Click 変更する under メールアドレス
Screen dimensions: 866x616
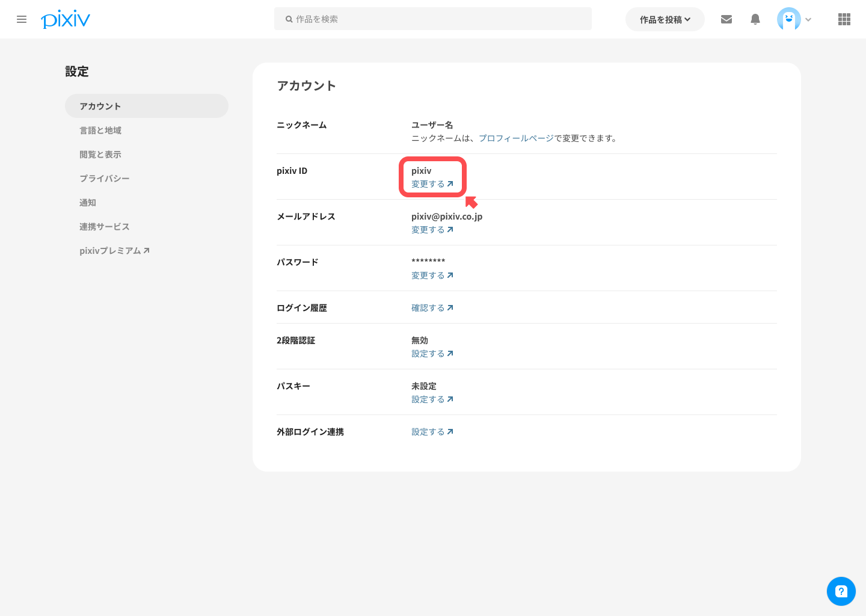(x=432, y=230)
